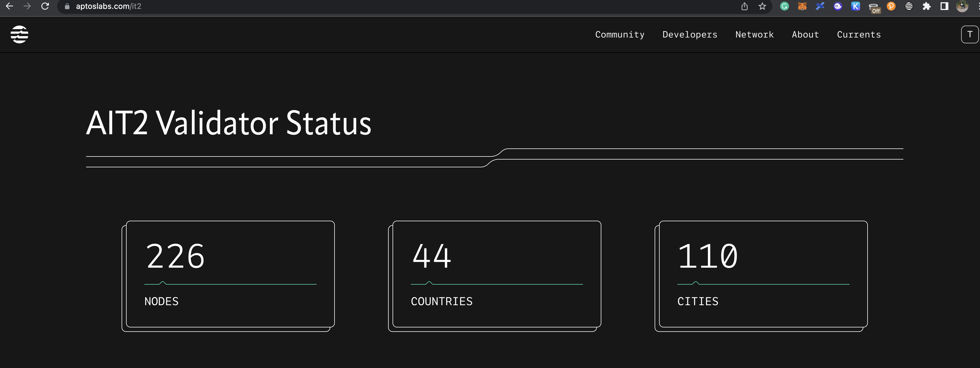The width and height of the screenshot is (980, 368).
Task: Click the Grammarly extension icon
Action: pos(784,6)
